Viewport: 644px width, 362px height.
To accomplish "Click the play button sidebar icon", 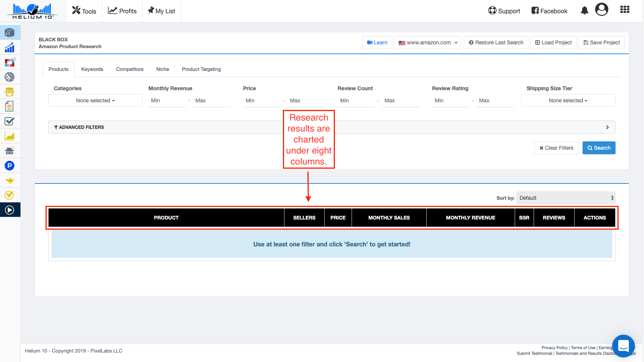I will (x=9, y=210).
